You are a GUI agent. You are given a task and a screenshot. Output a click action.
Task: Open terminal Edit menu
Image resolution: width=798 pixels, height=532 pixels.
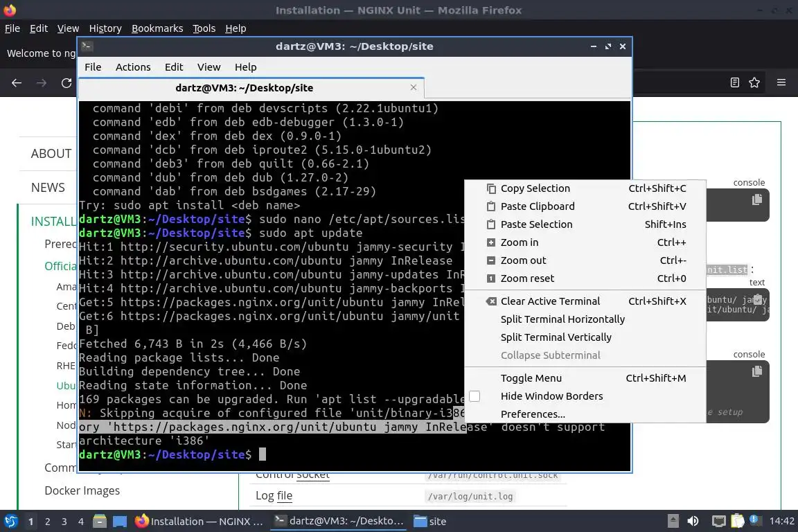pos(174,67)
